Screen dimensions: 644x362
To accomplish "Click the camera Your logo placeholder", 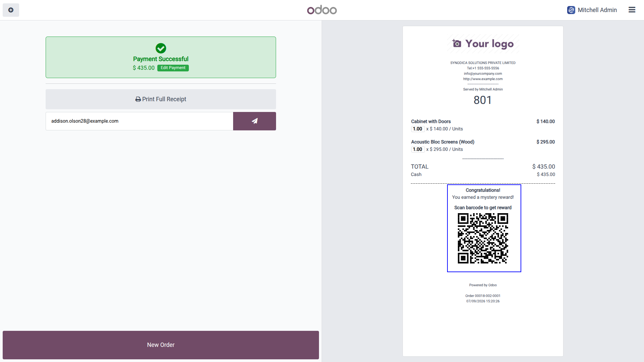I will [483, 44].
